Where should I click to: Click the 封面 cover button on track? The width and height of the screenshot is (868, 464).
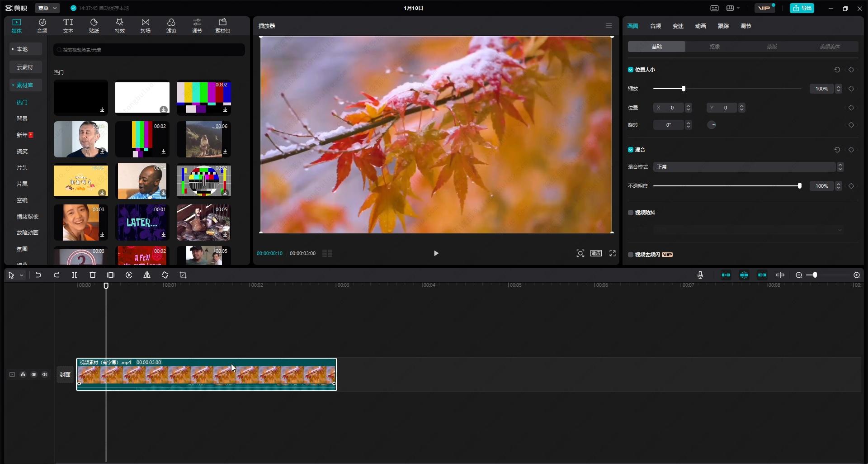(x=65, y=374)
